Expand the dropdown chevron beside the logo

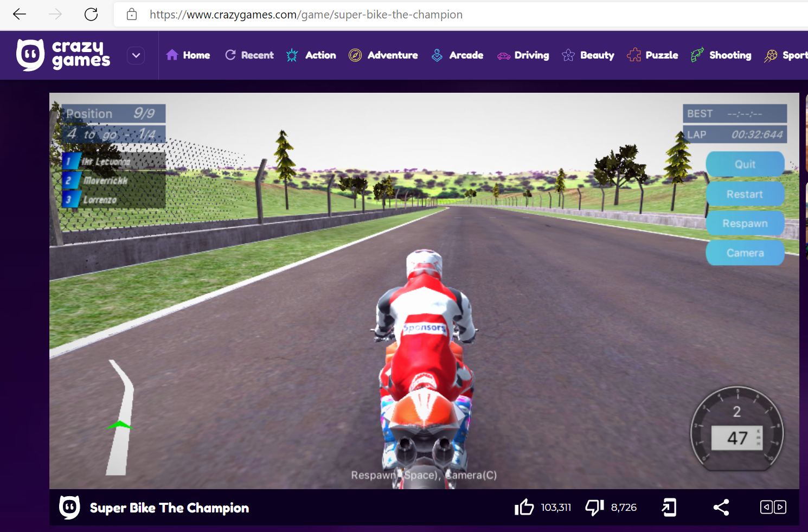136,55
